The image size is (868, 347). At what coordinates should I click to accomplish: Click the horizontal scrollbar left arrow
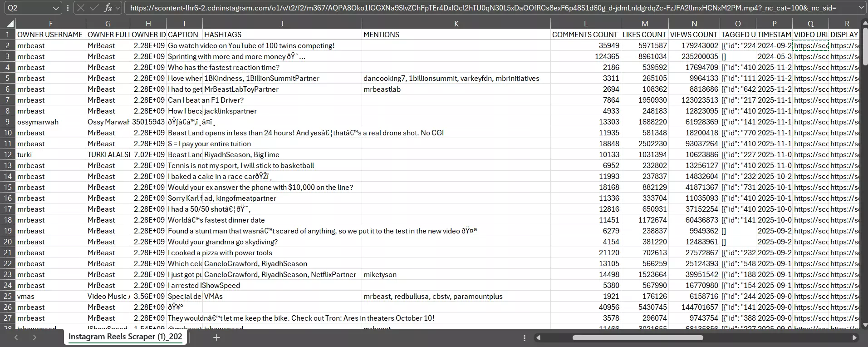[x=539, y=337]
